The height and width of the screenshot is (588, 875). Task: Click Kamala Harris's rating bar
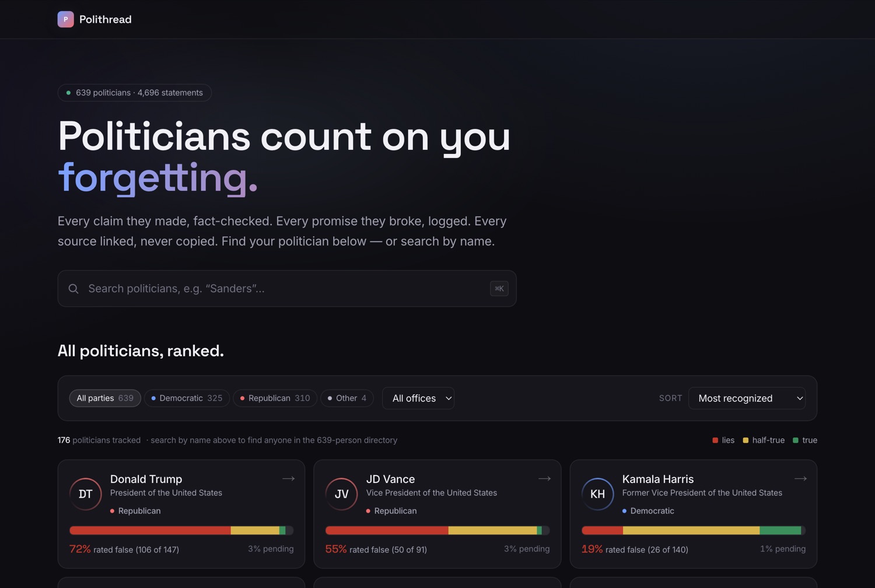(694, 530)
